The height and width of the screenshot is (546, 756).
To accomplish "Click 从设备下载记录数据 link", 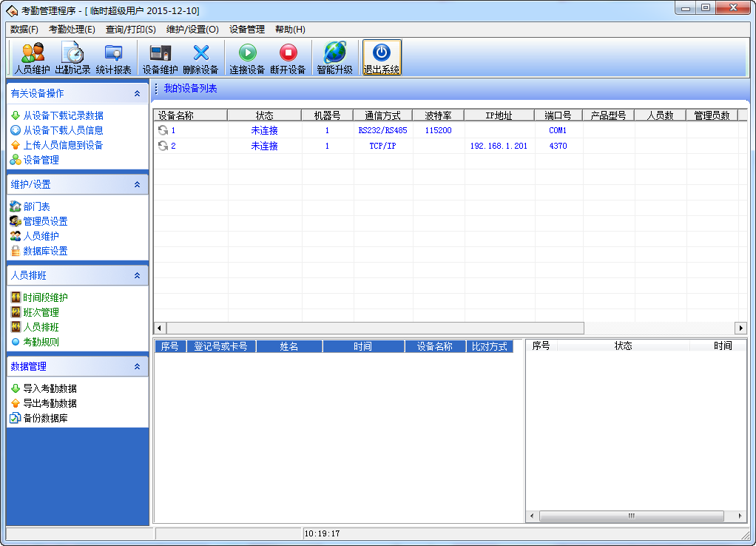I will point(63,115).
